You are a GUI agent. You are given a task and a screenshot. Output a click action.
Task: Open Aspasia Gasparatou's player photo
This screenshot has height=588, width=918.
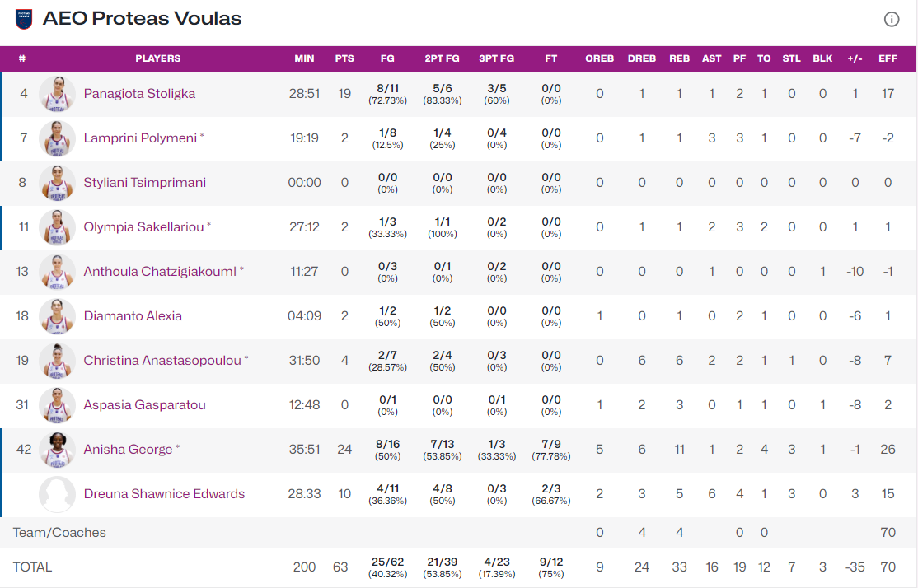coord(57,405)
